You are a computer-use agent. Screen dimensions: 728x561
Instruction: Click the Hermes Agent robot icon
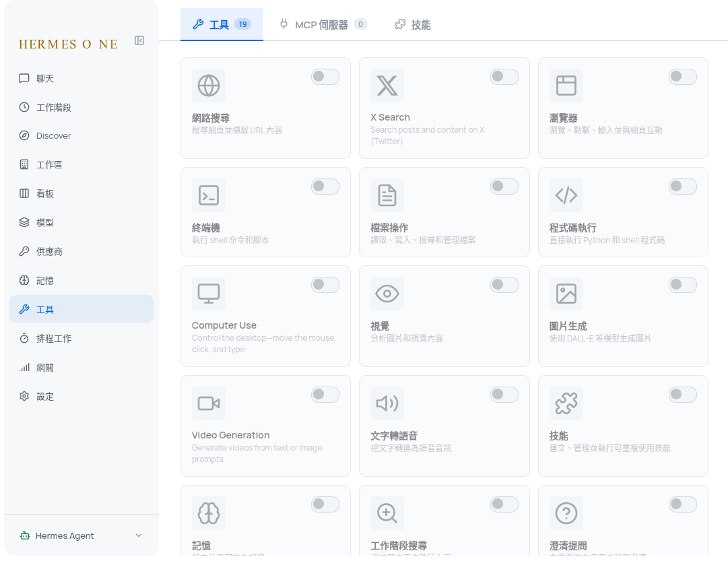[25, 535]
